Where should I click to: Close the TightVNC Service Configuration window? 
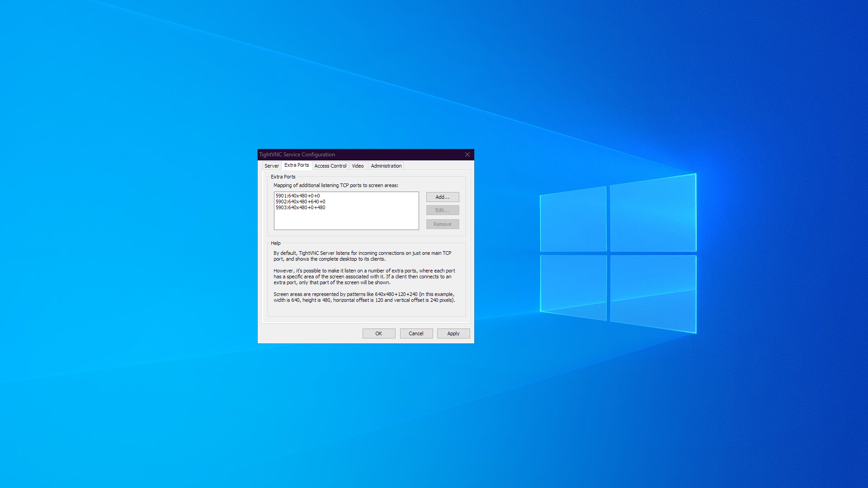[x=467, y=155]
